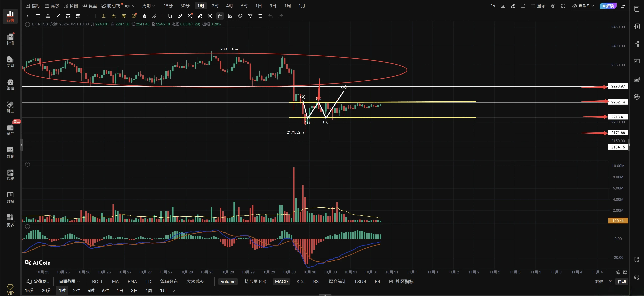This screenshot has height=296, width=644.
Task: Expand the 周期 period dropdown
Action: (149, 6)
